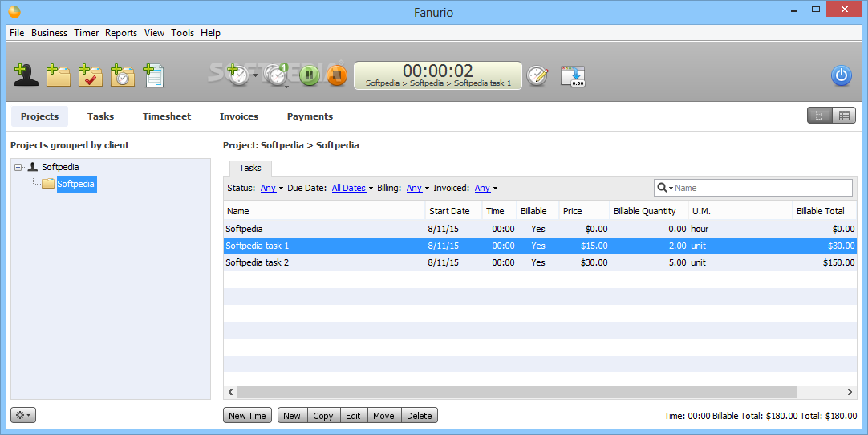This screenshot has width=868, height=435.
Task: Switch to the Payments section
Action: [310, 116]
